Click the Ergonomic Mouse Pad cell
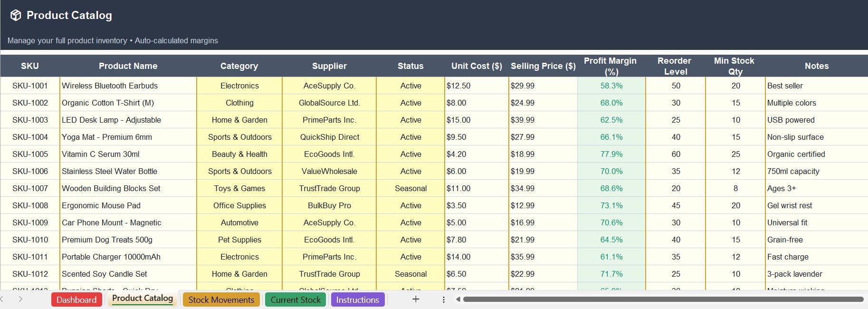 coord(128,205)
